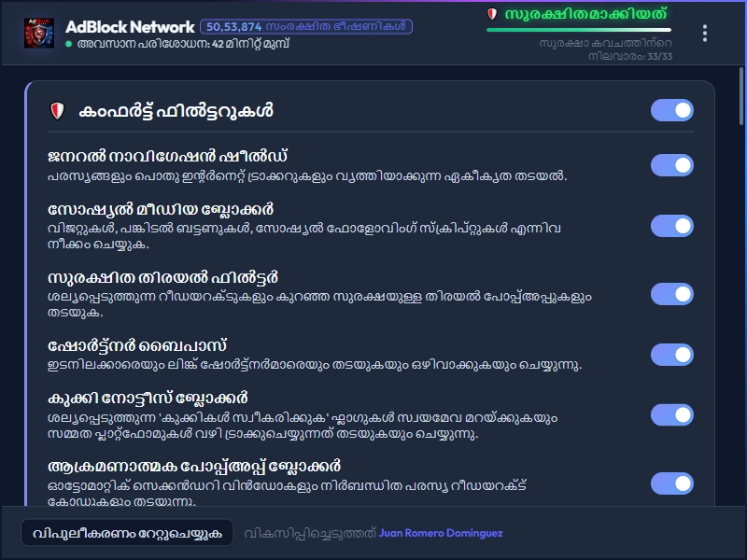Click the കുക്കി നോട്ടീസ് ബ്ലോക്കർ title
Screen dimensions: 747x560
point(148,399)
